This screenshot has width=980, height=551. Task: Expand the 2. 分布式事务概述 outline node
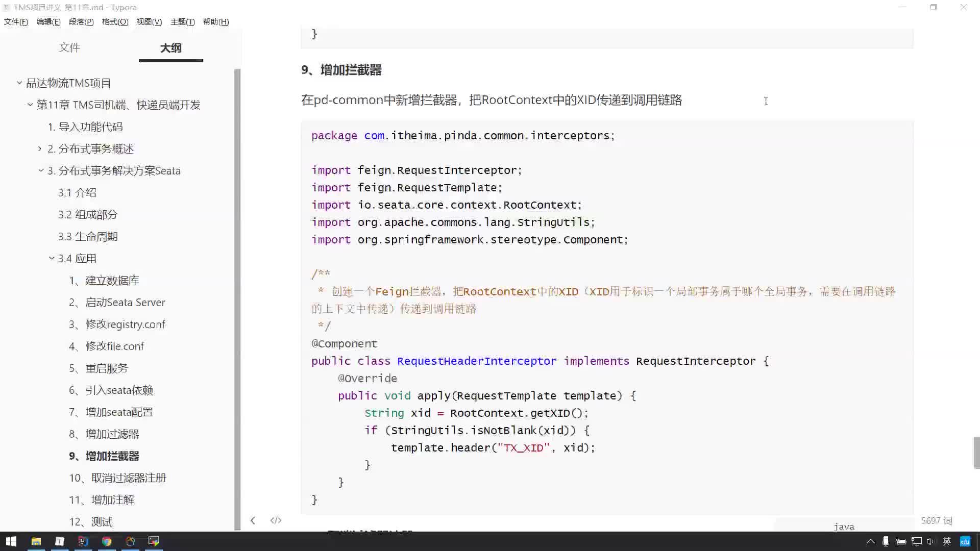pos(40,148)
